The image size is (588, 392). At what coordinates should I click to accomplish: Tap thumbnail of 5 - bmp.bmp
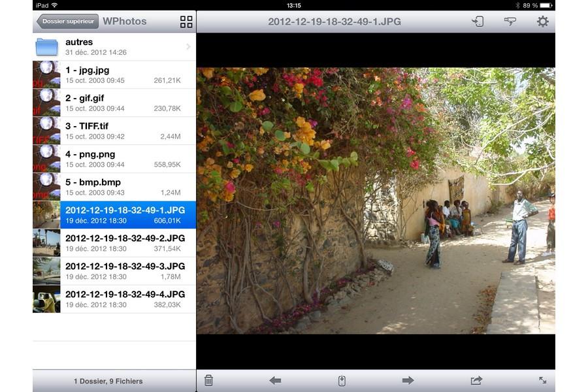[x=46, y=187]
